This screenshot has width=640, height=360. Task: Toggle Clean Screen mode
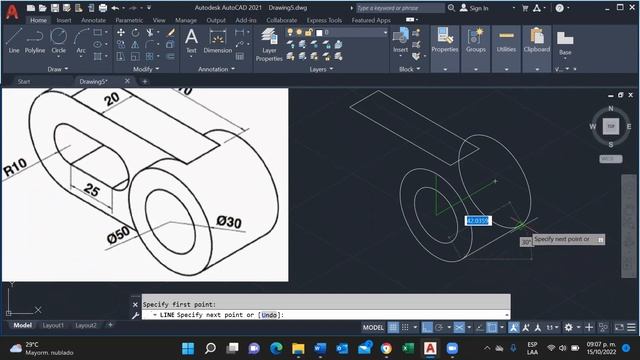point(619,327)
